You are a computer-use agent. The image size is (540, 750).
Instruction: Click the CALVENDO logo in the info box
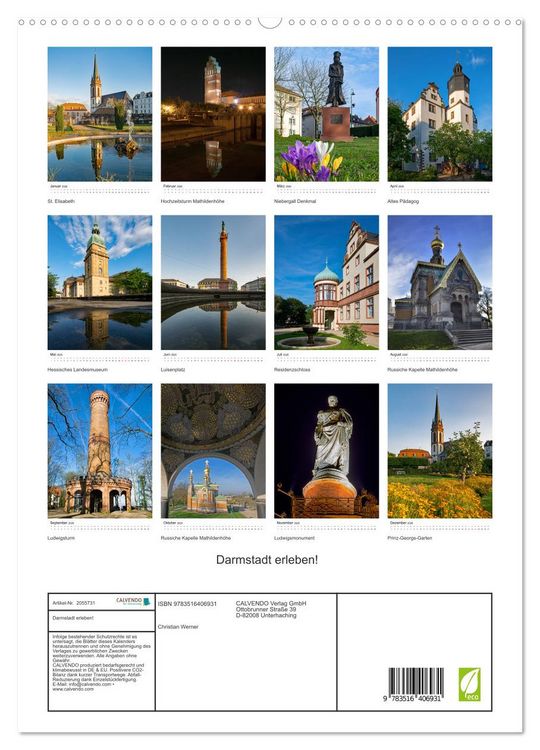tap(133, 601)
